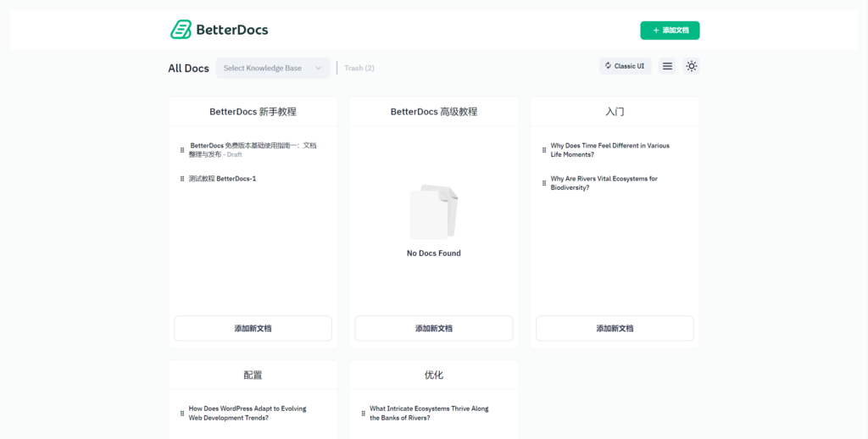Switch to list view with hamburger icon
This screenshot has height=439, width=868.
pos(667,66)
